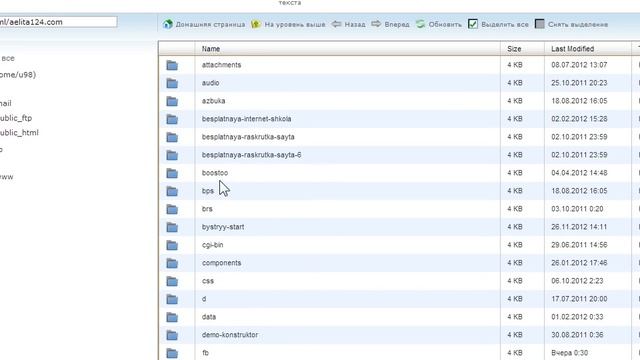
Task: Click the Обновить toolbar label
Action: point(445,24)
